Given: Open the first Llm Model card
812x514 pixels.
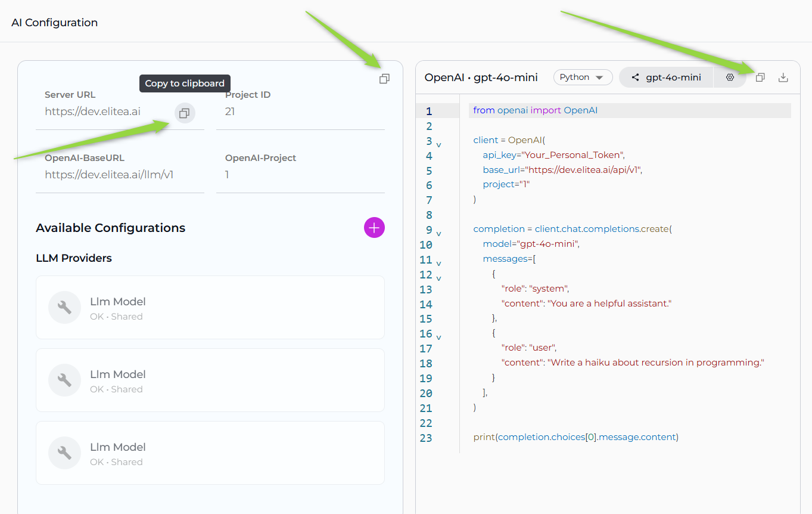Looking at the screenshot, I should point(210,308).
